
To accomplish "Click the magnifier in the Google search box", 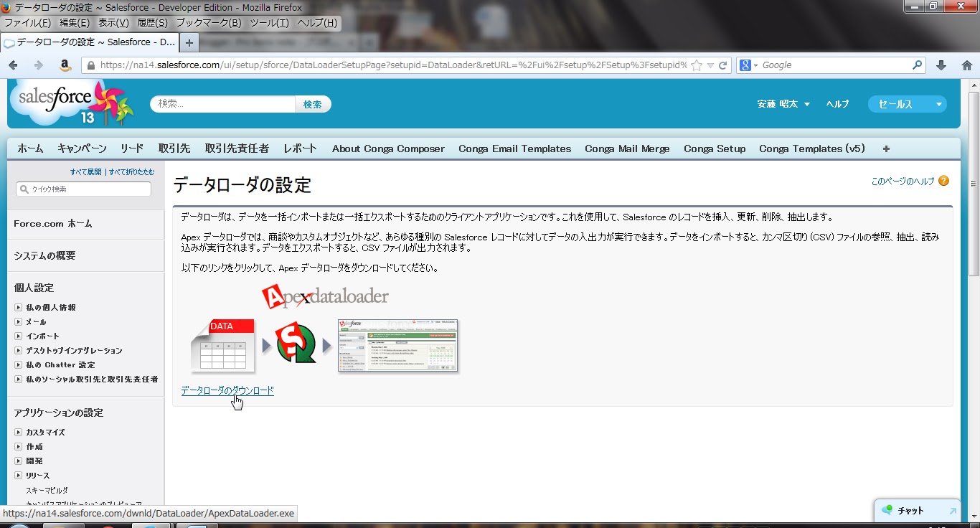I will click(x=918, y=65).
